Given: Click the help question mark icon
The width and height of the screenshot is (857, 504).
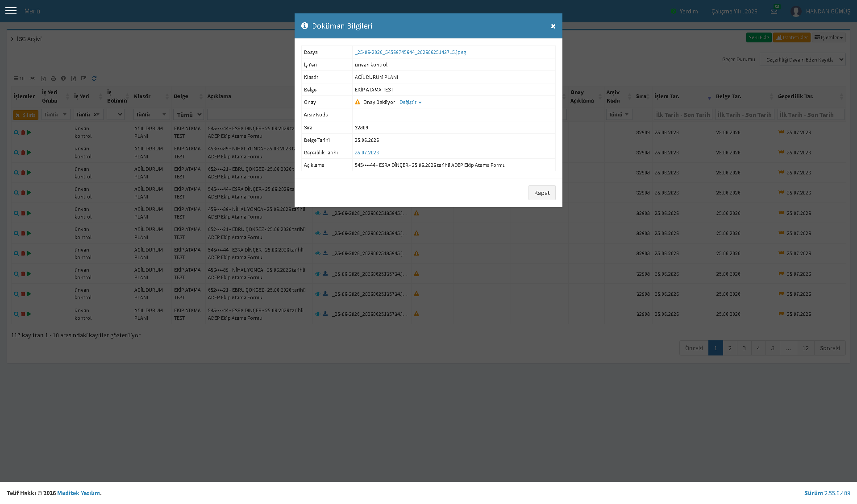Looking at the screenshot, I should pos(63,78).
